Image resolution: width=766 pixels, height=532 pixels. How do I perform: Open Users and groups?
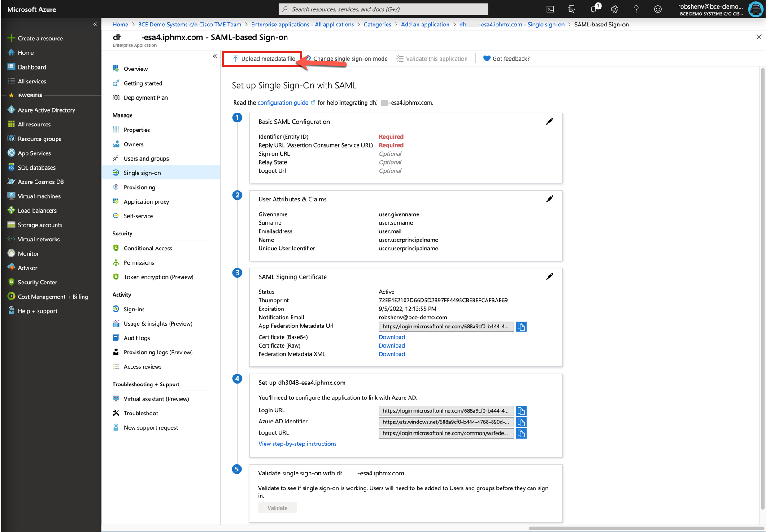point(146,159)
